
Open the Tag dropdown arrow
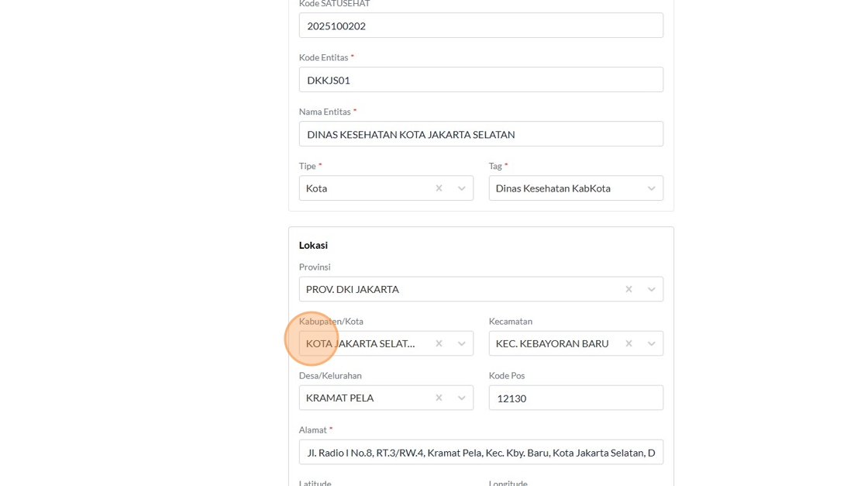pyautogui.click(x=652, y=188)
